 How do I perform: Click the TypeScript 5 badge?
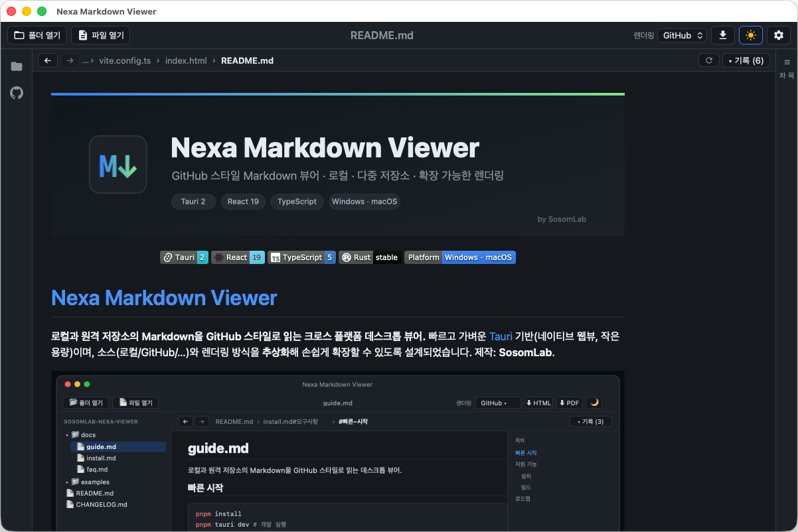(301, 257)
